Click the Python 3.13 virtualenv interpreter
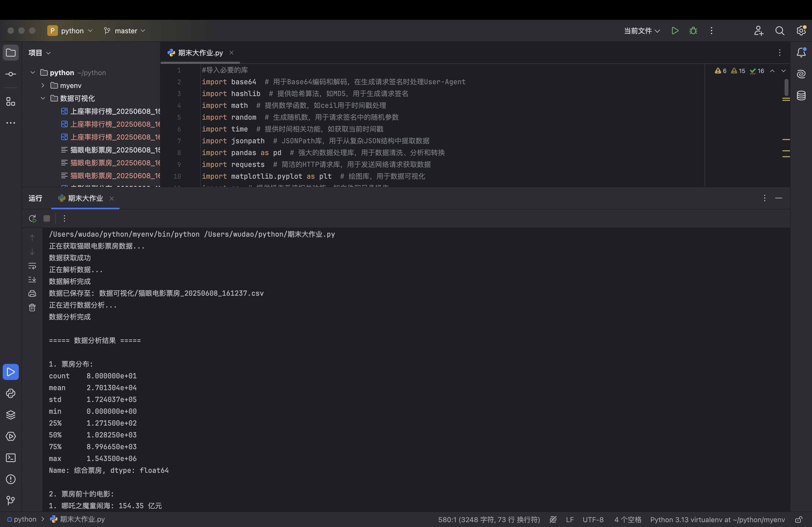The image size is (812, 527). click(x=717, y=519)
